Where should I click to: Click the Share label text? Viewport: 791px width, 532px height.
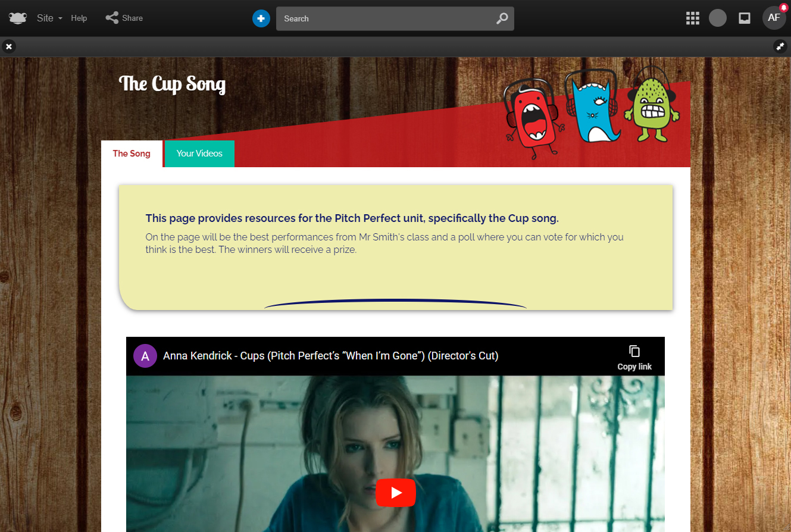[x=132, y=18]
